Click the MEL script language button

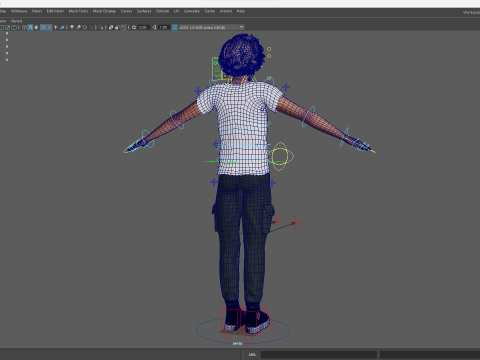point(252,354)
